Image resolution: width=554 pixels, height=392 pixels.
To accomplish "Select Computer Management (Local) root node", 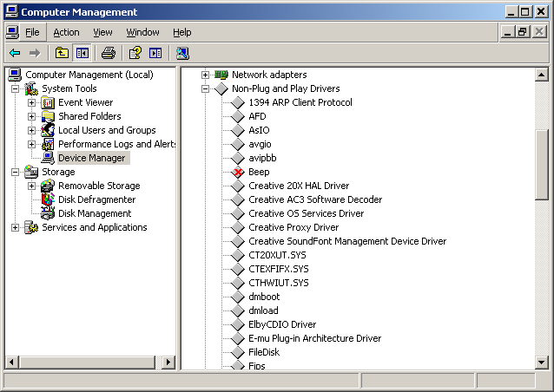I will click(x=89, y=75).
